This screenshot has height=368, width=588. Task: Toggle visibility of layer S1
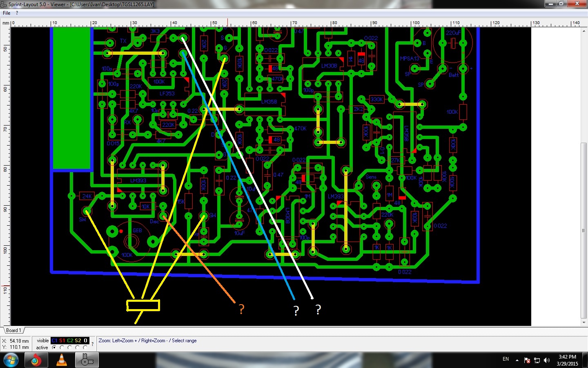click(62, 340)
